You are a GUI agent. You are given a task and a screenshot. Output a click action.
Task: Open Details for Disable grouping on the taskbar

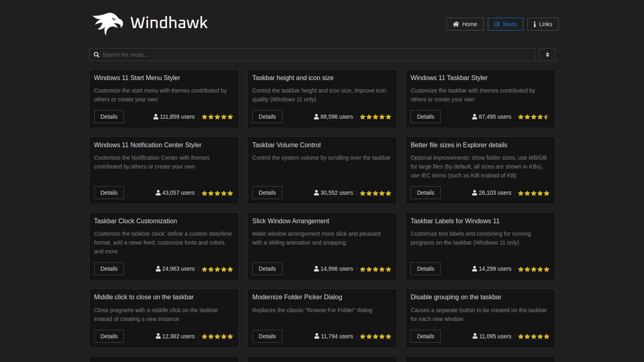coord(425,336)
